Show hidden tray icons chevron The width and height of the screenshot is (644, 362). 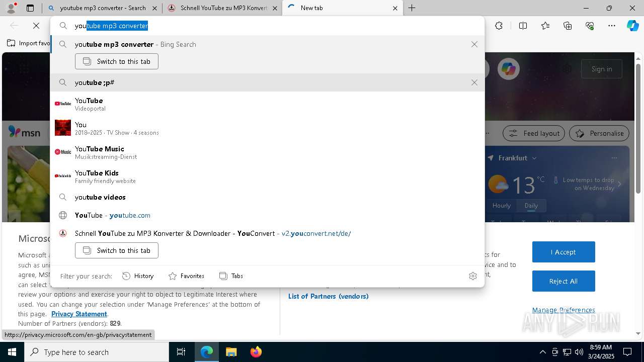[x=542, y=352]
